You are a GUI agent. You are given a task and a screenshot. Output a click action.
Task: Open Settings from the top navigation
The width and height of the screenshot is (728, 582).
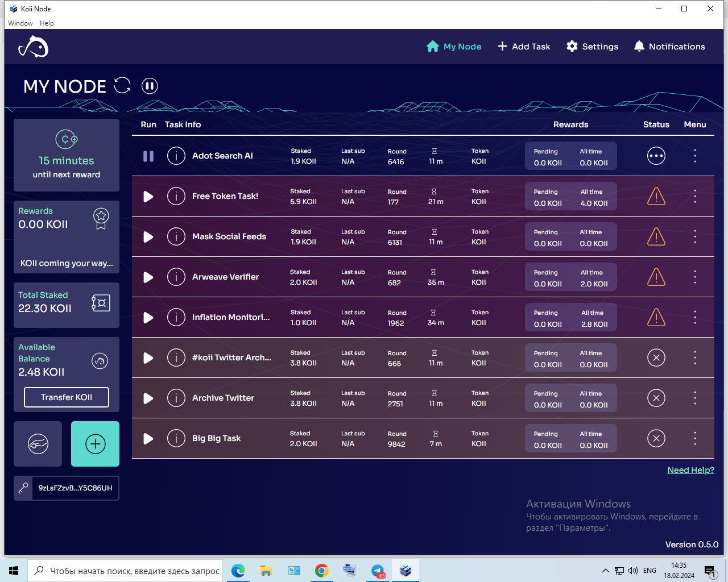pos(592,47)
